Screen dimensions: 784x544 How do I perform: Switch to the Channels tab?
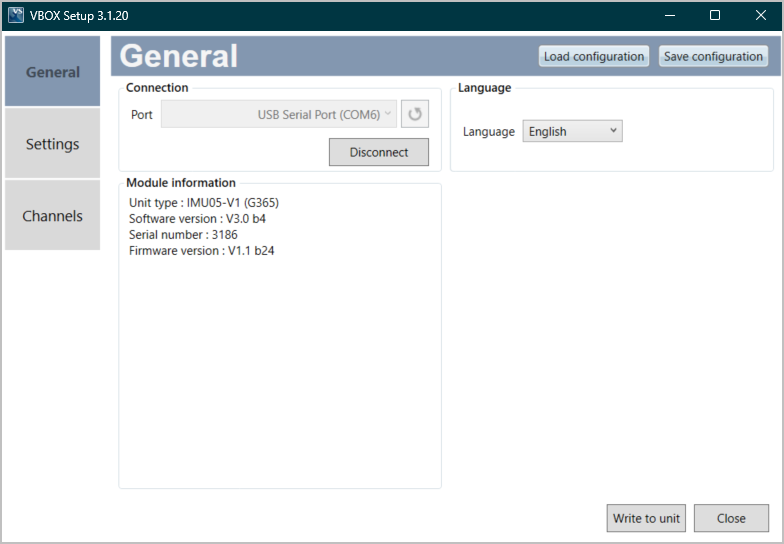(x=52, y=216)
